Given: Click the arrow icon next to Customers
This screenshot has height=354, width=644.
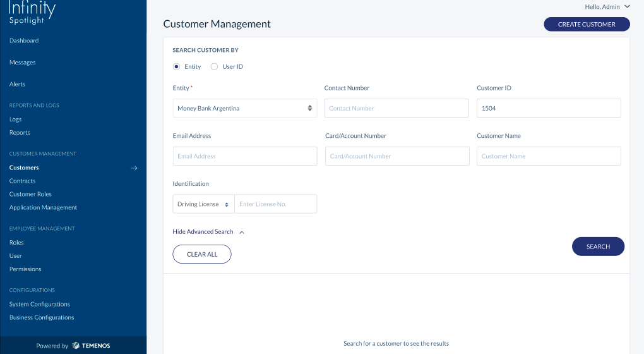Looking at the screenshot, I should pos(134,168).
